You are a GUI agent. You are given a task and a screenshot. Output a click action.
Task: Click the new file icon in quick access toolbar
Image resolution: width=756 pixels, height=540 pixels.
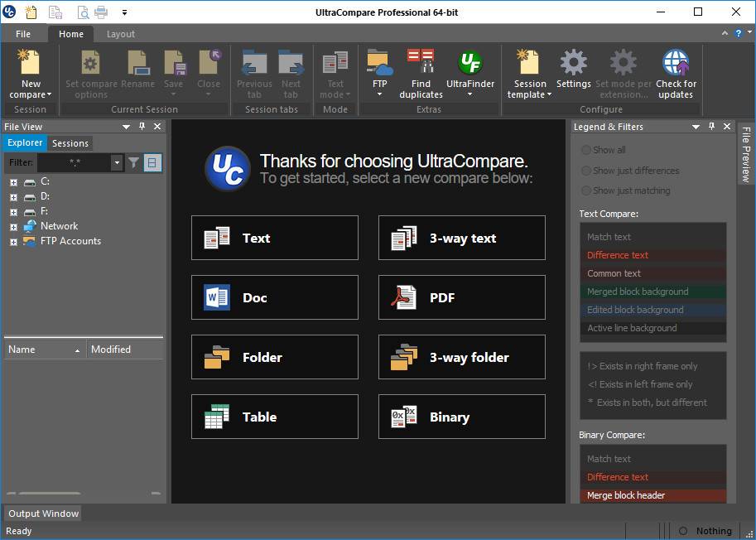click(31, 12)
